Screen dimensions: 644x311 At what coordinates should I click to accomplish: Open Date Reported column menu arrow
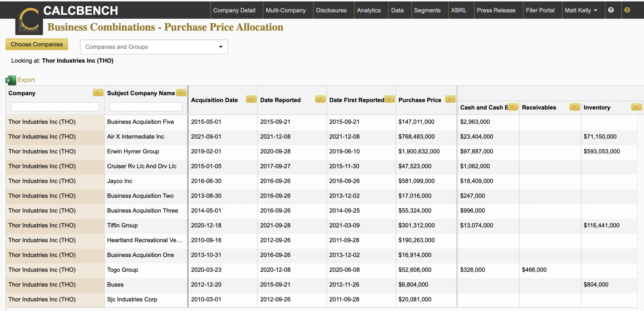(320, 99)
